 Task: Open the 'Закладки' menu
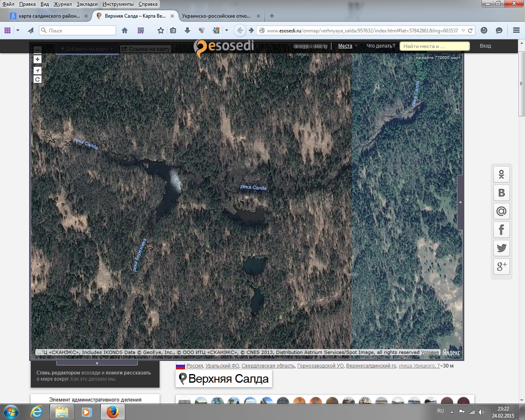point(87,4)
